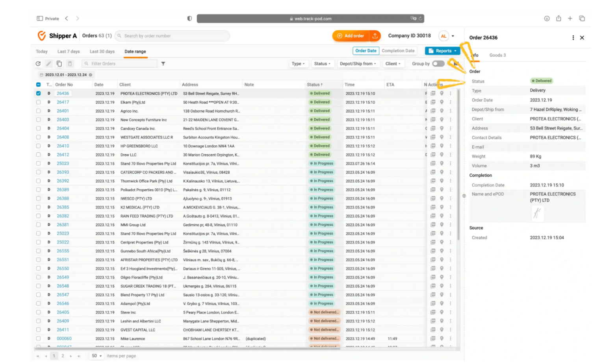This screenshot has width=605, height=364.
Task: Select the edit pencil icon in toolbar
Action: click(x=48, y=63)
